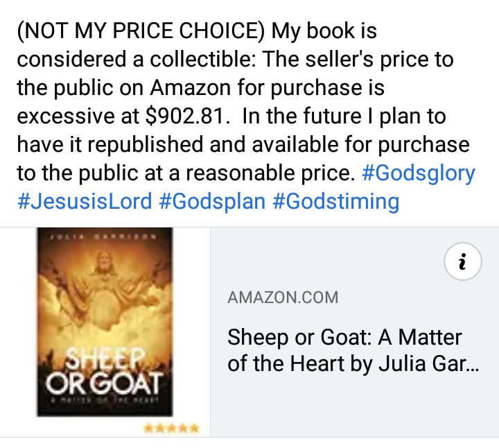Open the #JesusisLord hashtag
Screen dimensions: 499x448
pos(84,201)
